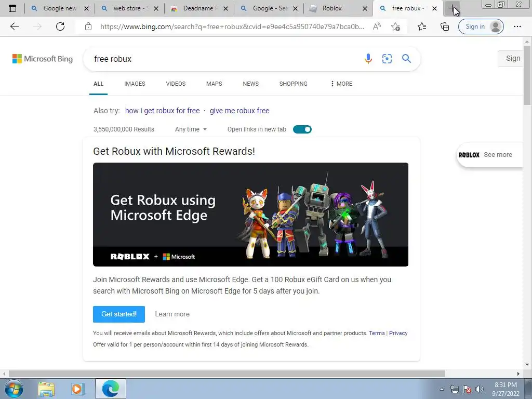Open the taskbar clock showing 8:31 PM

click(x=506, y=389)
